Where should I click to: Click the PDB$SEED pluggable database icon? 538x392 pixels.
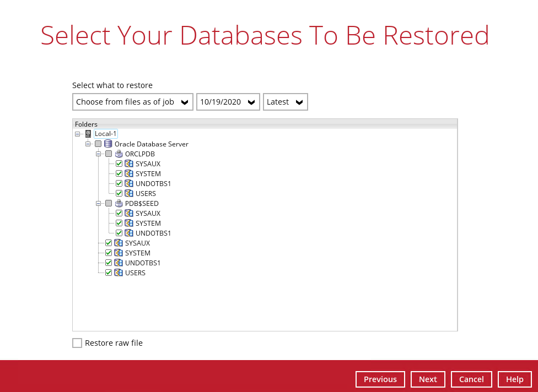pos(119,203)
